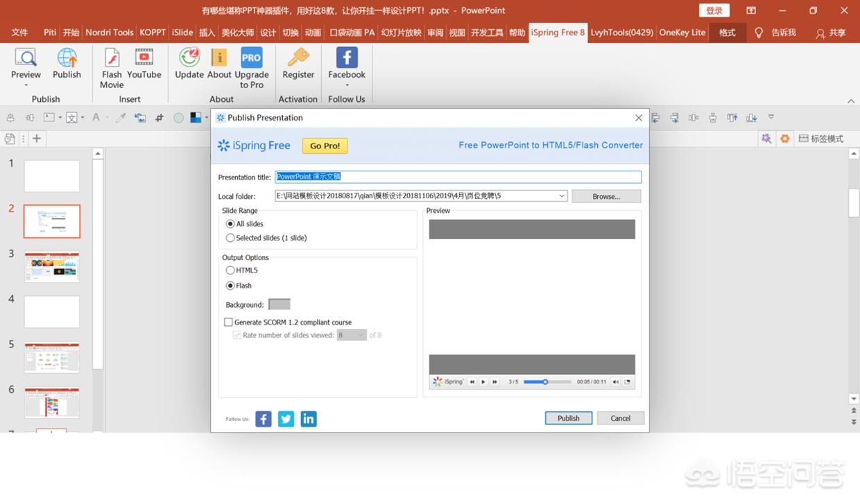The image size is (860, 504).
Task: Click the Twitter follow icon in dialog
Action: point(286,419)
